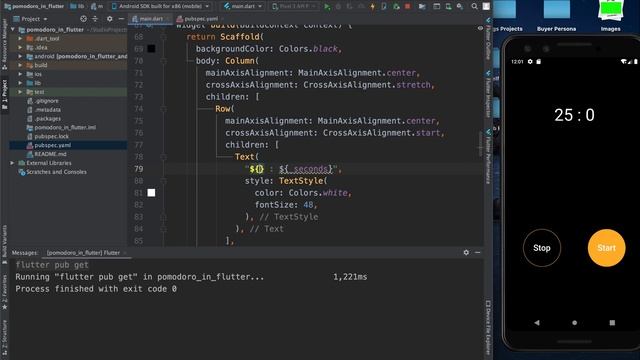The image size is (640, 360).
Task: Click scroll-from-source target icon in Project panel
Action: pyautogui.click(x=83, y=19)
